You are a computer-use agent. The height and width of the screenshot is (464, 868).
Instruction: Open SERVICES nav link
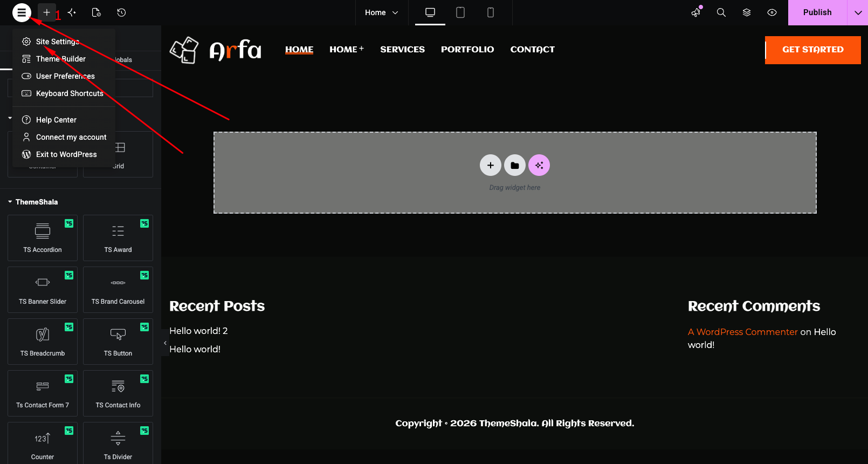coord(402,49)
